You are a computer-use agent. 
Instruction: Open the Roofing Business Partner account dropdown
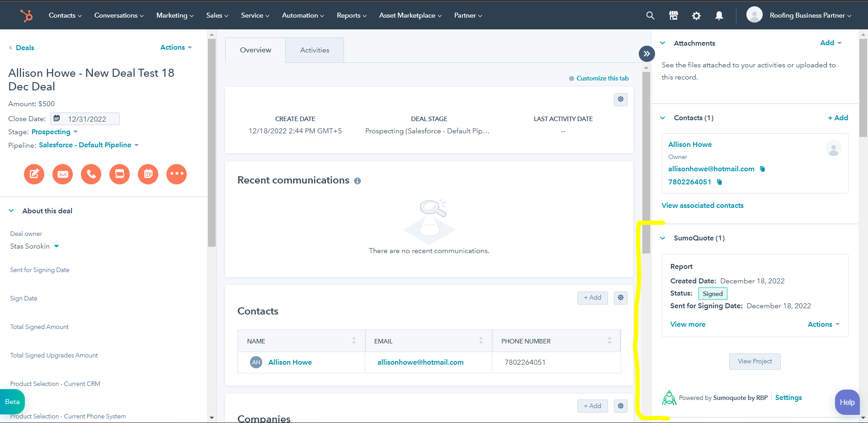click(x=810, y=15)
